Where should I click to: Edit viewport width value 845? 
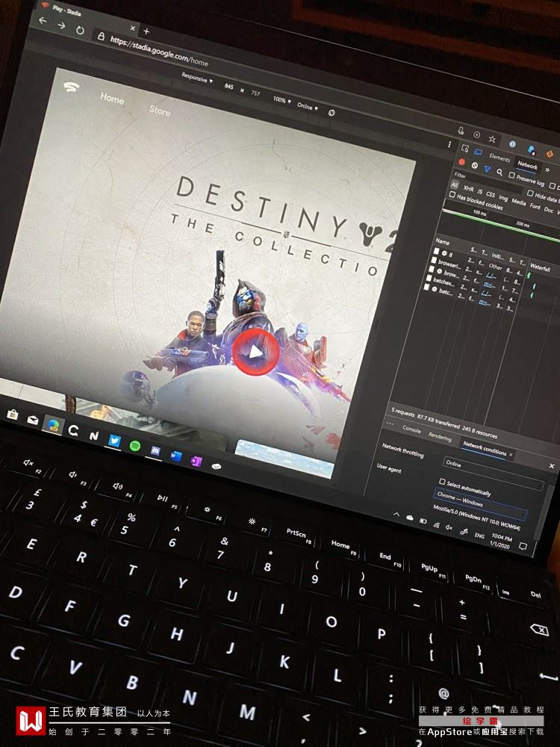tap(228, 86)
